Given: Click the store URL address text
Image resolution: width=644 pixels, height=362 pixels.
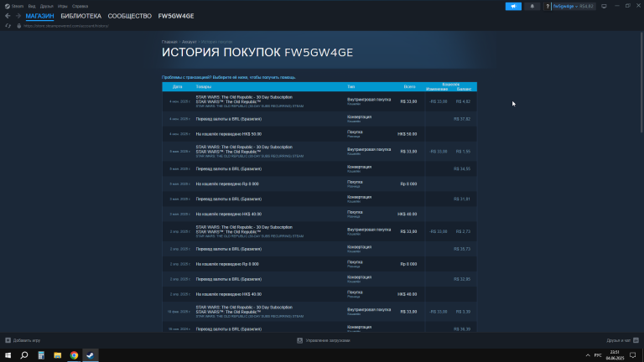Looking at the screenshot, I should coord(66,26).
